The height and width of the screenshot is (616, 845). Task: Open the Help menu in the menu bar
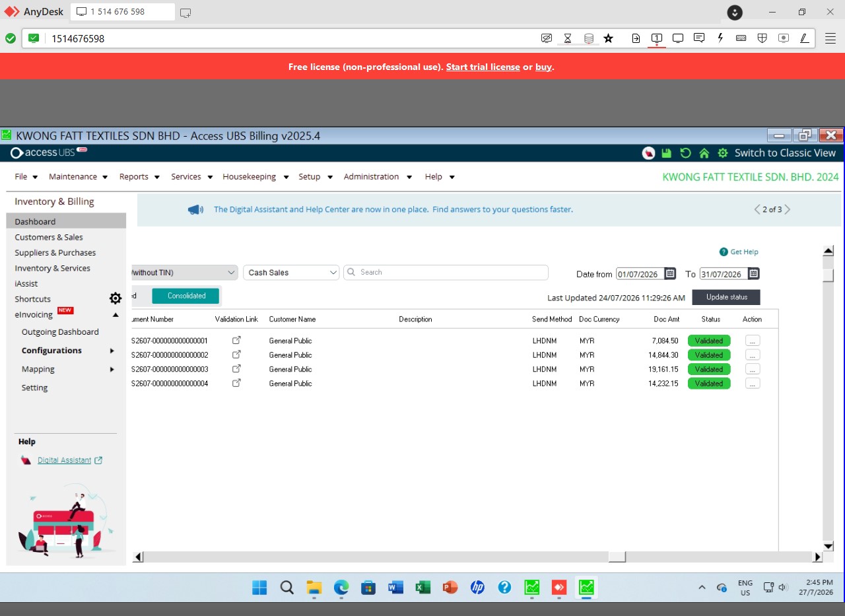tap(440, 177)
